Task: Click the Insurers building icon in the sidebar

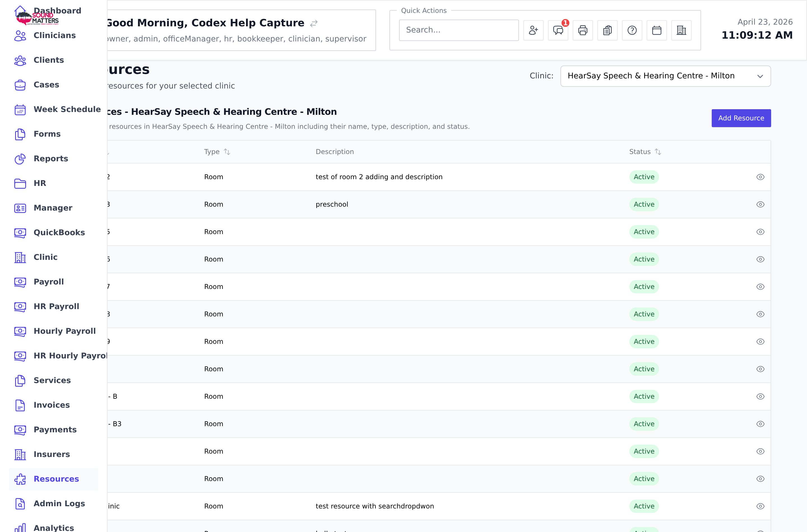Action: point(20,455)
